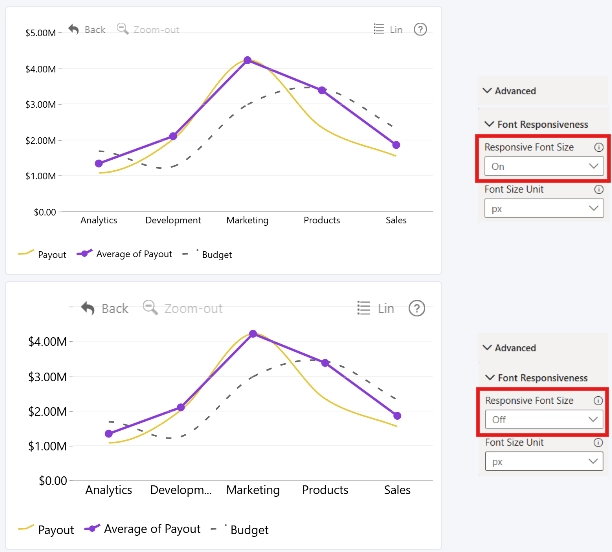The image size is (612, 552).
Task: Select Budget legend item in top chart
Action: [207, 255]
